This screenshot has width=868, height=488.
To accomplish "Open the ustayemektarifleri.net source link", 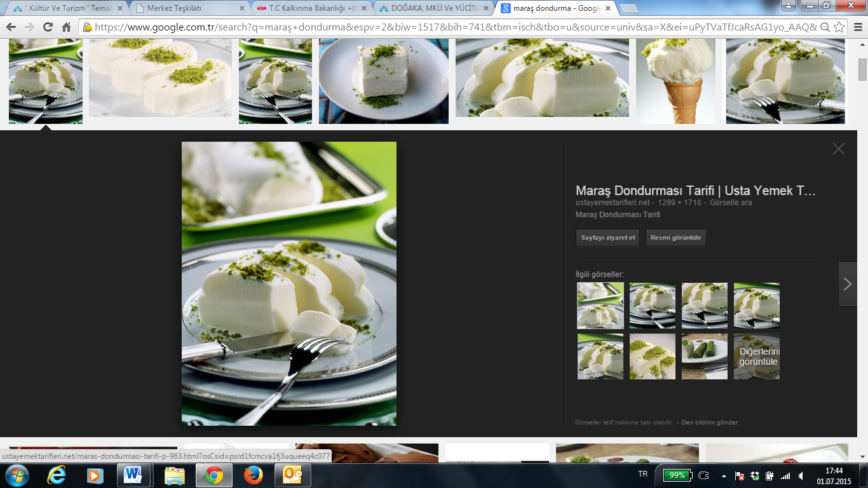I will [x=613, y=203].
